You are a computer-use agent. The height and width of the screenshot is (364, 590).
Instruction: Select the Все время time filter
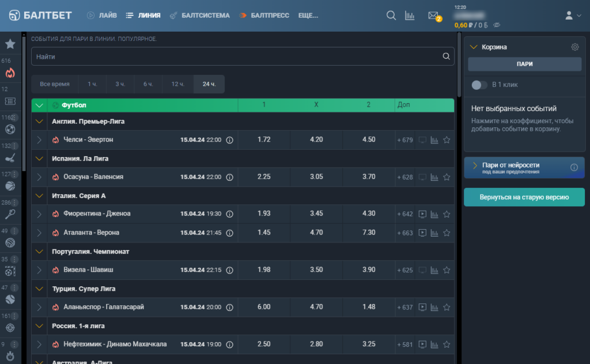pos(55,84)
